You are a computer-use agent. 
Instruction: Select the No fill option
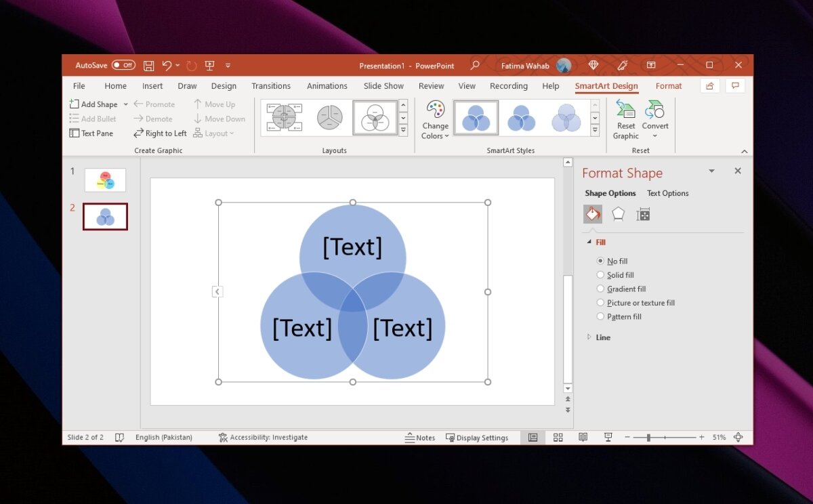600,261
